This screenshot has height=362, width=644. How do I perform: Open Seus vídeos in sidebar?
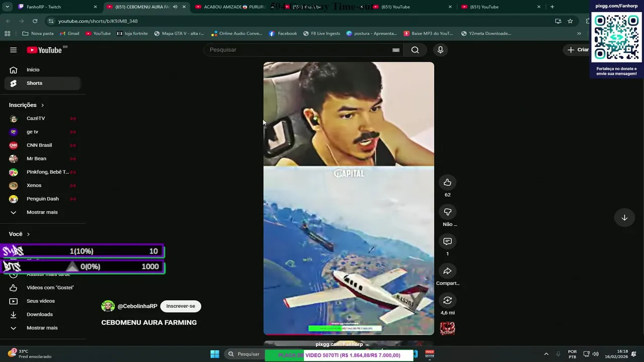[x=42, y=301]
